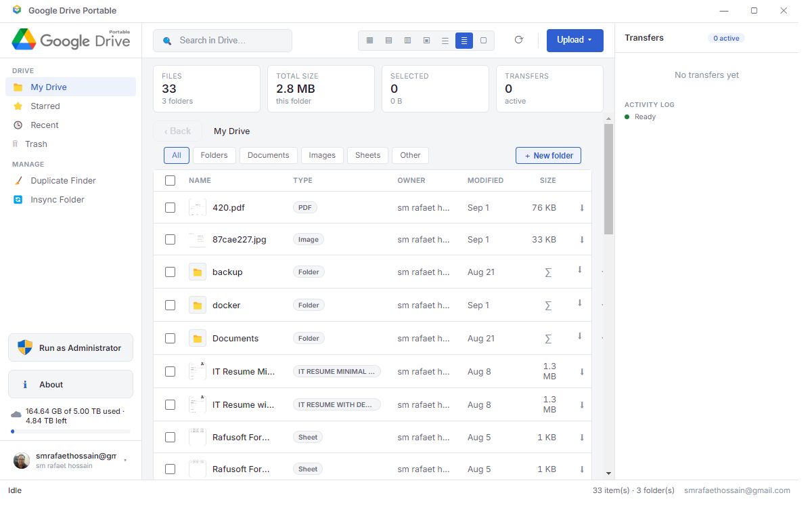Viewport: 812px width, 508px height.
Task: Click the storage usage progress bar
Action: [70, 431]
